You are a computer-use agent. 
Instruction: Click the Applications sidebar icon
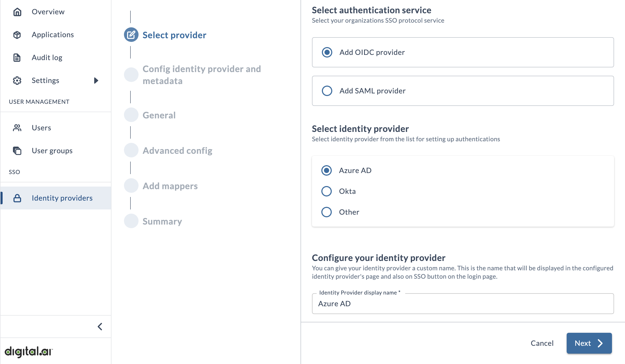click(17, 35)
